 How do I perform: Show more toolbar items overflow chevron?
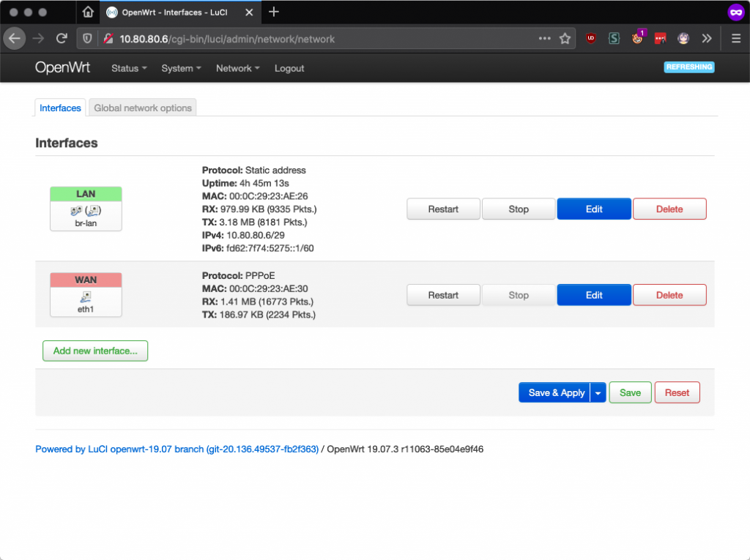(x=707, y=39)
